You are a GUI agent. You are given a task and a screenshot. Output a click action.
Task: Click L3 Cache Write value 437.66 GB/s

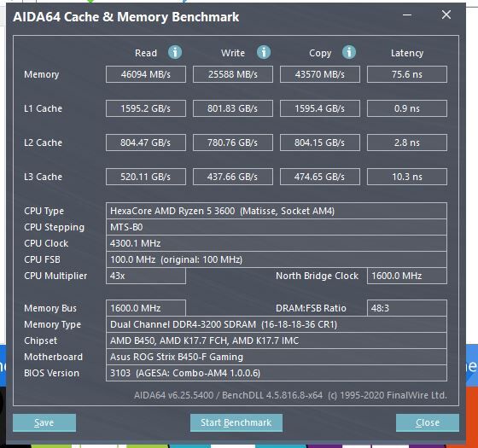233,177
